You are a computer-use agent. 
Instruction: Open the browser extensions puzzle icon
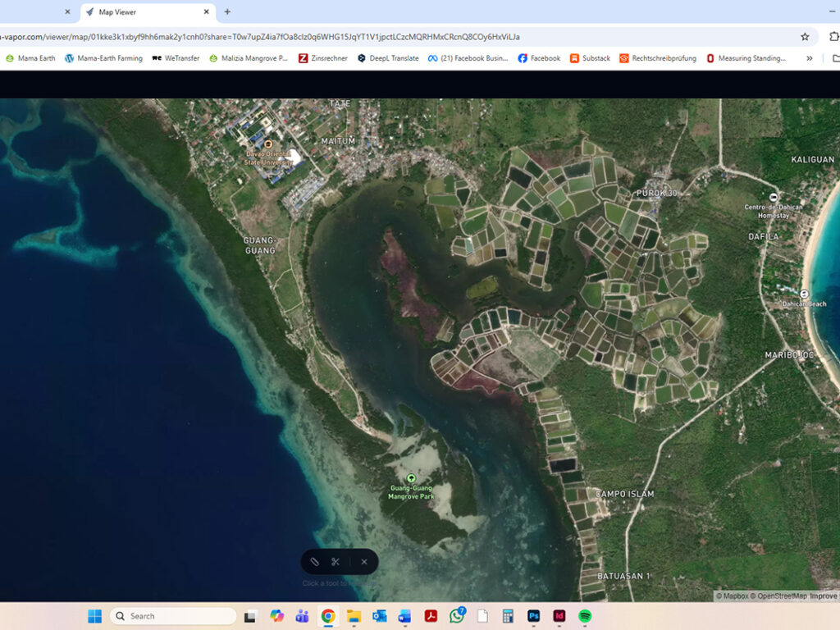834,37
